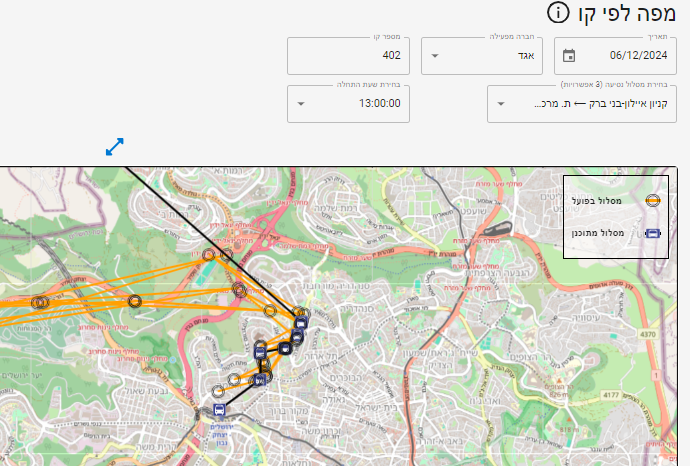
Task: Click the מסלול מתוכנן legend label
Action: pyautogui.click(x=598, y=233)
